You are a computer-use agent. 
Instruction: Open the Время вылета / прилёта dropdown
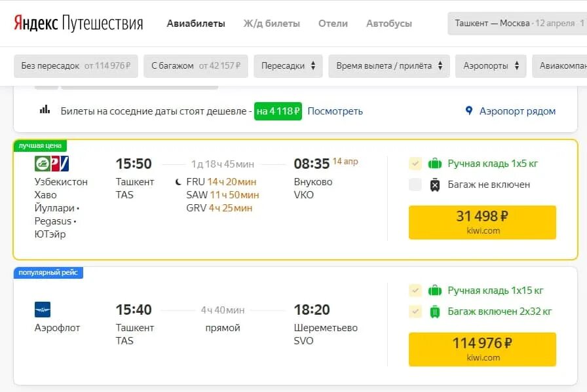click(389, 66)
